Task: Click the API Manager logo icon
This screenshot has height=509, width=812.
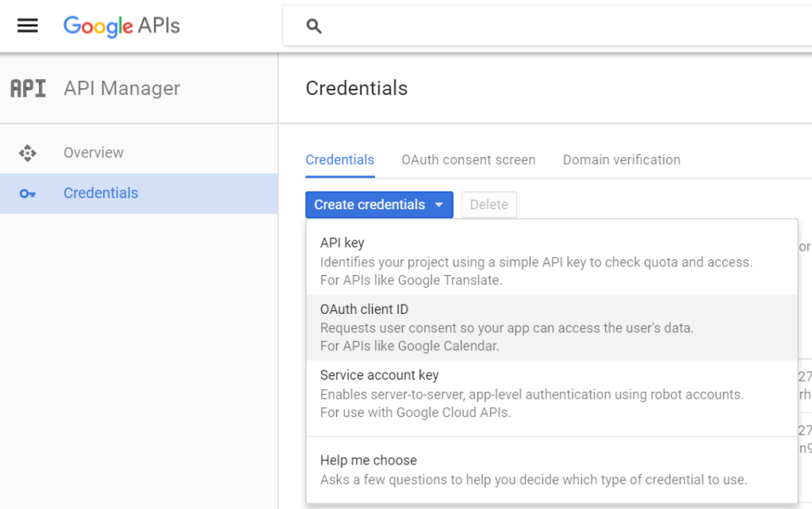Action: click(28, 88)
